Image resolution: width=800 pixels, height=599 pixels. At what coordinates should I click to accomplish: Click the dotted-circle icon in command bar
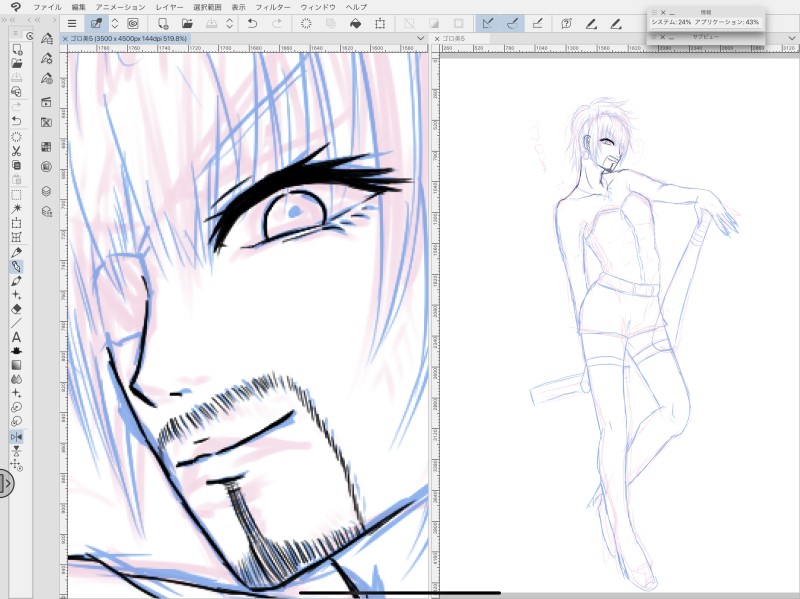tap(306, 23)
